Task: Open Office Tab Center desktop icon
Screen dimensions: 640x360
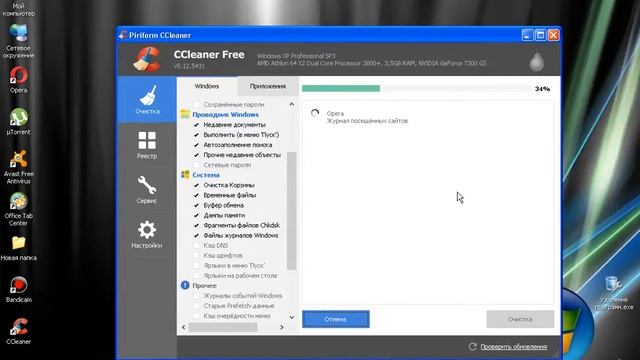Action: click(x=18, y=209)
